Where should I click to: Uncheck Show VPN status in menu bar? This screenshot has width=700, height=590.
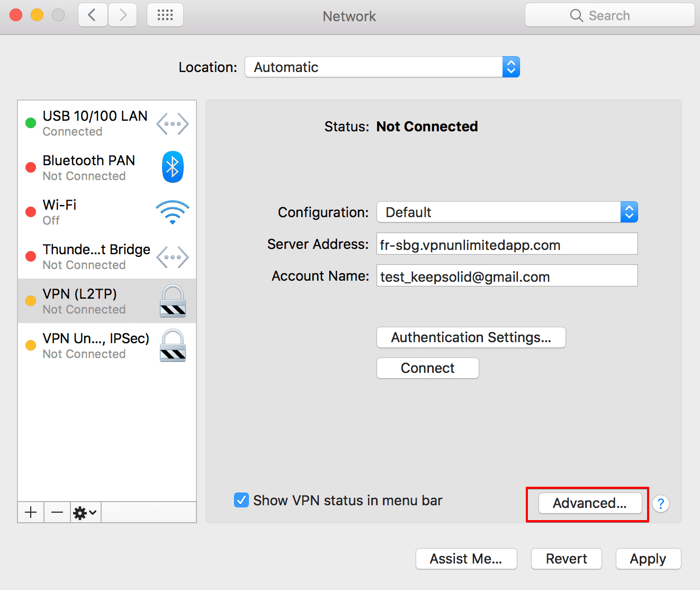tap(241, 500)
